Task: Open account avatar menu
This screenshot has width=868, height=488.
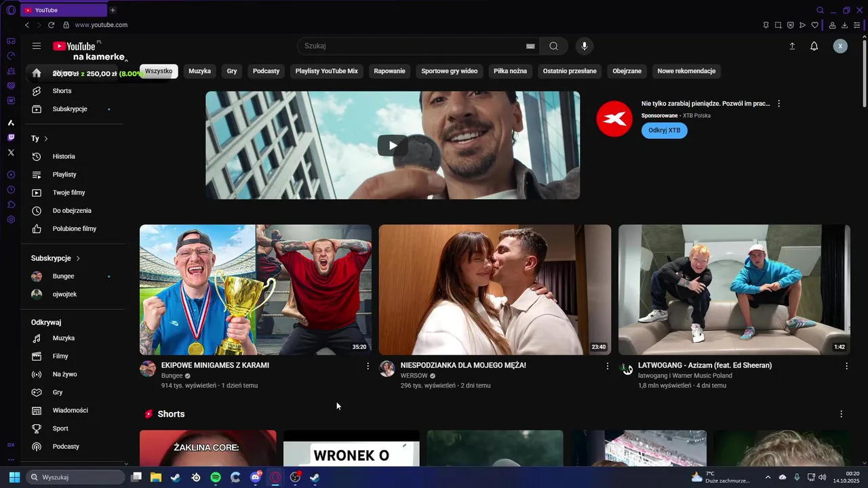Action: point(840,46)
